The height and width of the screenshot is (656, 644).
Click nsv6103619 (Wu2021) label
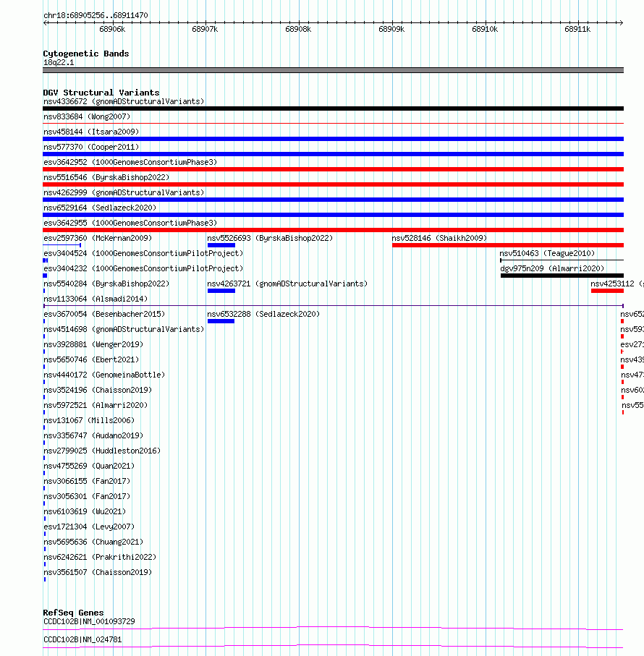[x=85, y=511]
